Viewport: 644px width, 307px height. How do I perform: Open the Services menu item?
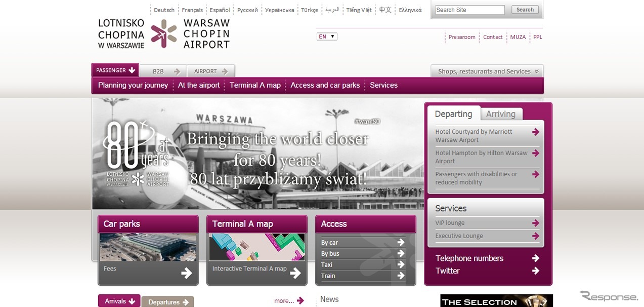384,85
